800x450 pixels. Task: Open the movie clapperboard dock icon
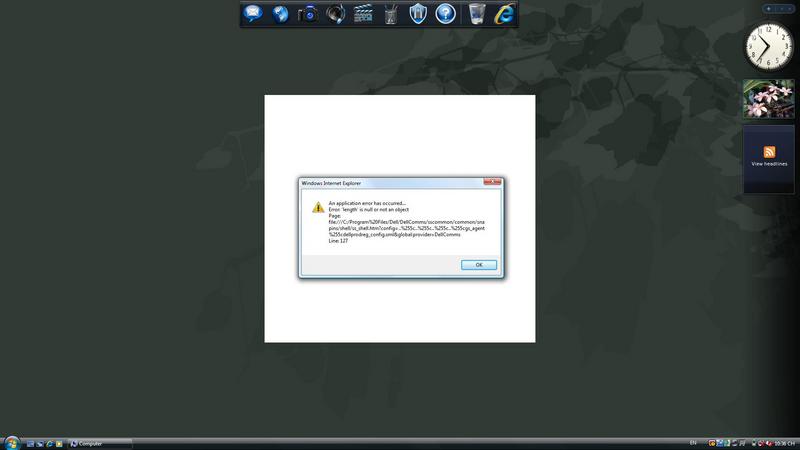364,14
